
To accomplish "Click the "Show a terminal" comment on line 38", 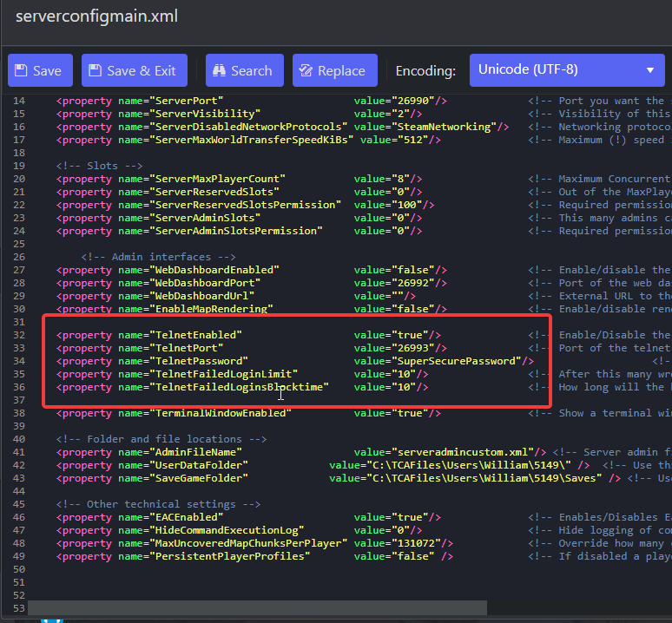I will pyautogui.click(x=605, y=413).
